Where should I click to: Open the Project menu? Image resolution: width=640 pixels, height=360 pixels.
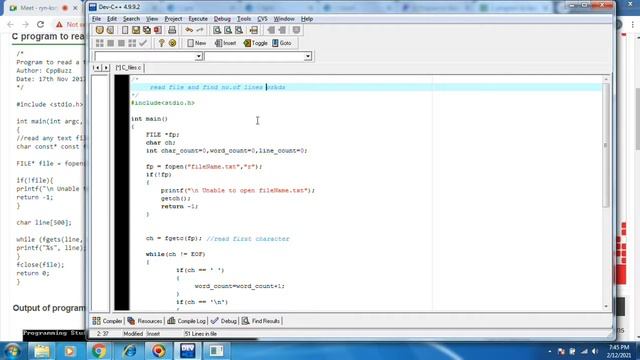(x=173, y=19)
